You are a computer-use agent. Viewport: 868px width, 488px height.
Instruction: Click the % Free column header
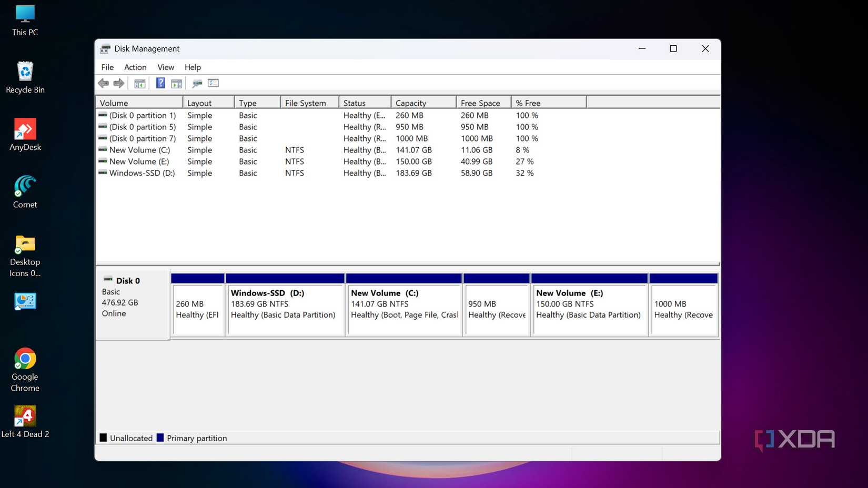(549, 103)
